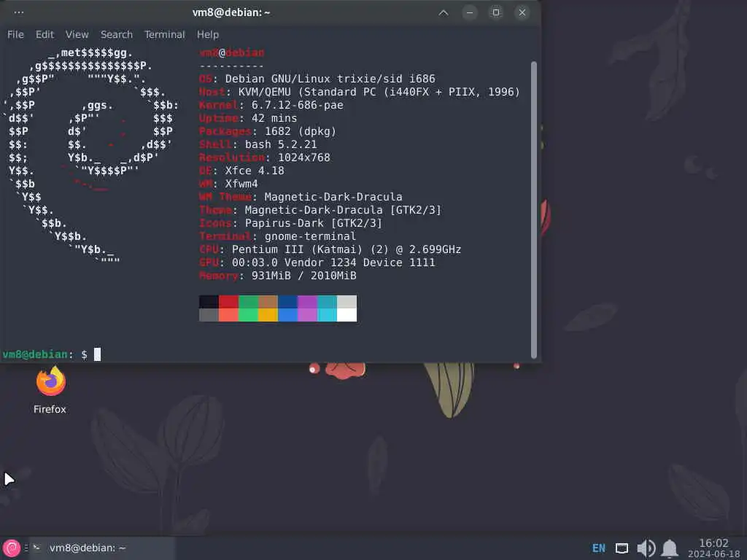This screenshot has height=560, width=747.
Task: Click the 'Debian GNU/Linux trixie/sid i686' text
Action: pyautogui.click(x=330, y=79)
